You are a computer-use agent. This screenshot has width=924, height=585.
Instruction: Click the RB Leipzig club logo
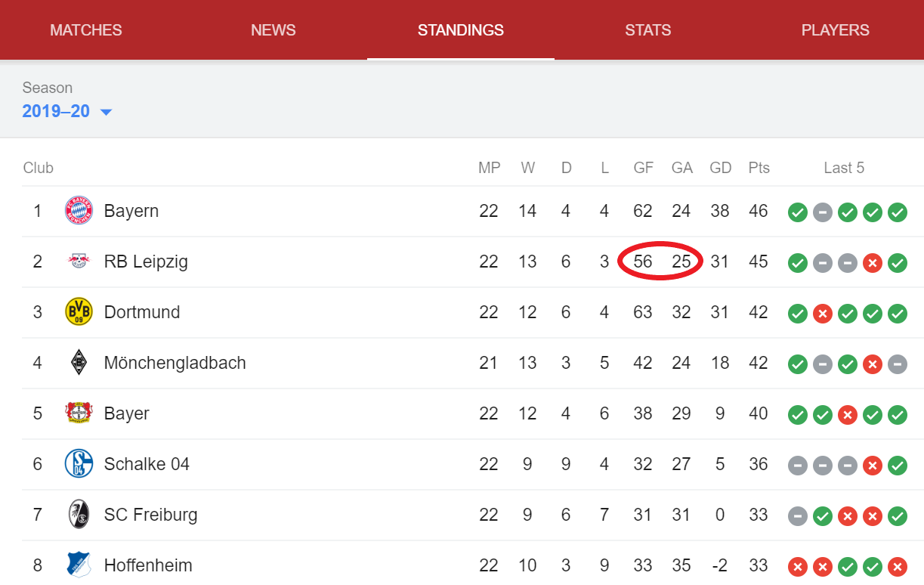79,262
